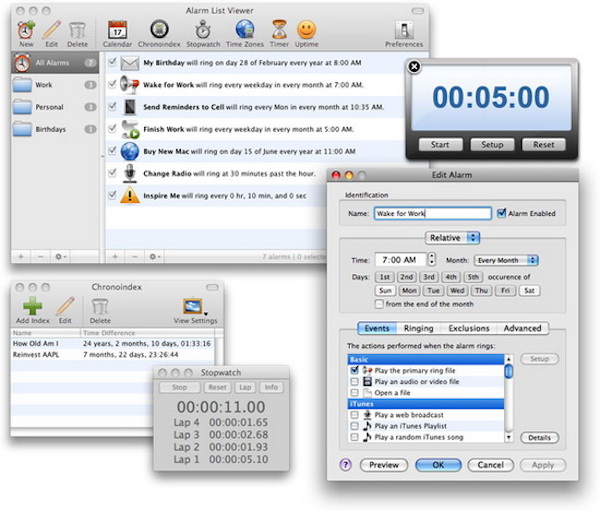Click the Timer hourglass icon
600x511 pixels.
point(279,30)
